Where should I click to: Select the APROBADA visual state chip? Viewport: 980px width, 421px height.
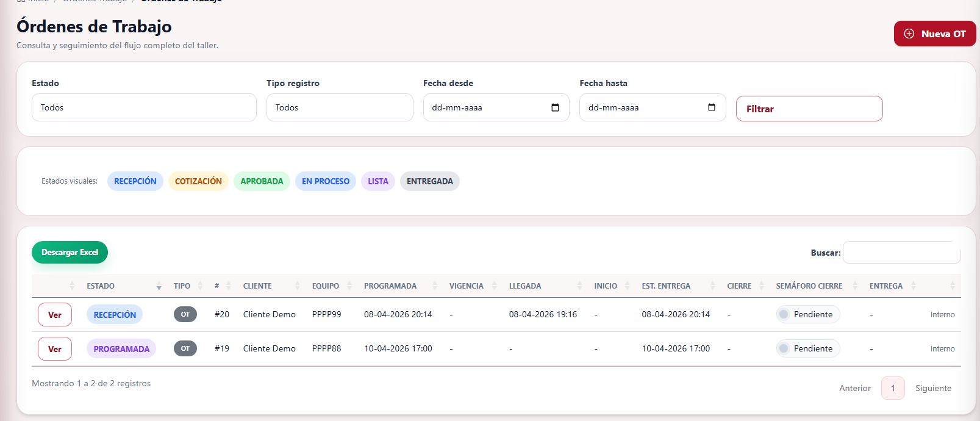point(262,181)
